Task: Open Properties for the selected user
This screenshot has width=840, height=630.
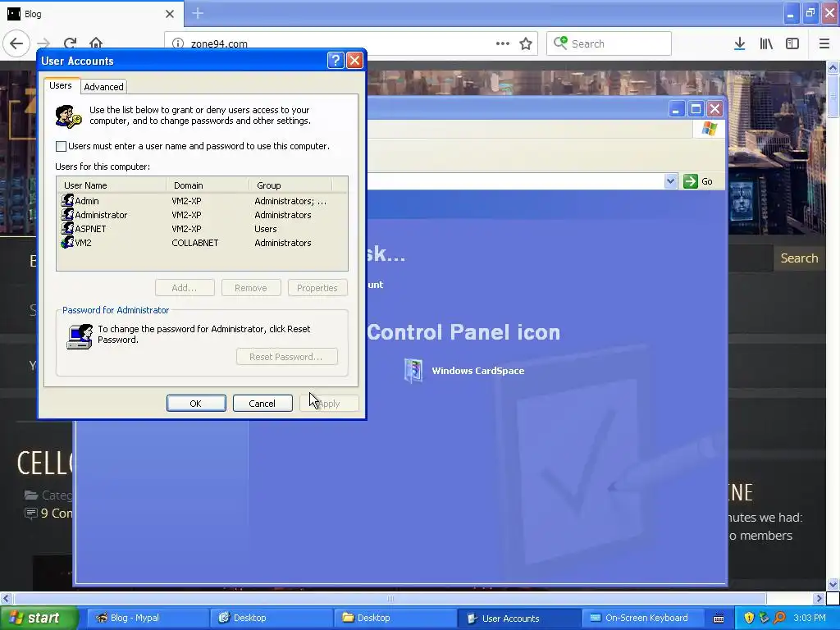Action: [x=317, y=288]
